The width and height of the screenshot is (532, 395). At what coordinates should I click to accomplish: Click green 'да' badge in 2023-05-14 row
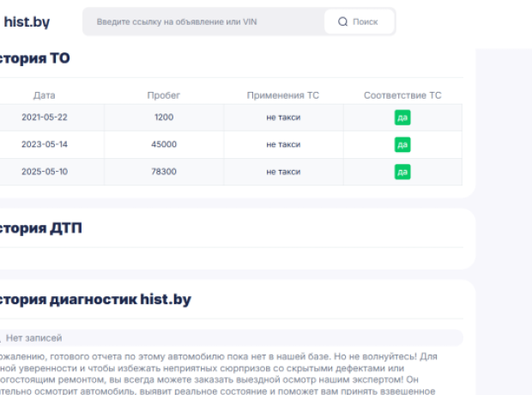402,144
